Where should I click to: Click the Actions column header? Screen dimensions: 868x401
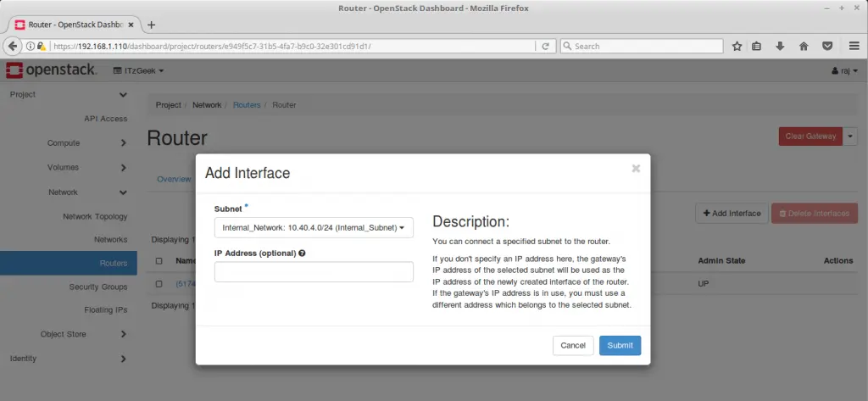838,260
